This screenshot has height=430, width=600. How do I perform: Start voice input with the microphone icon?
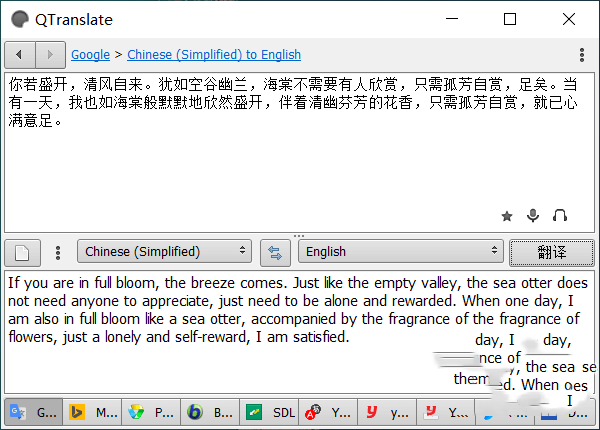(x=533, y=216)
